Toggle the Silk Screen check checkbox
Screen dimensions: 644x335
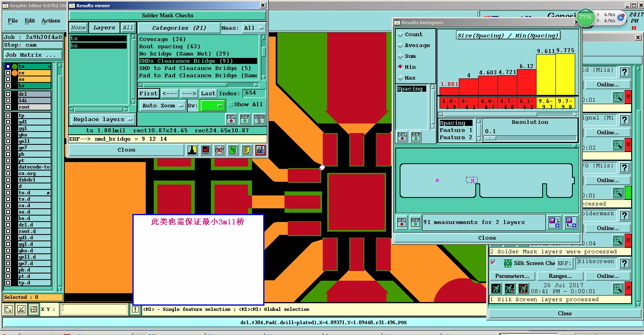pyautogui.click(x=493, y=262)
